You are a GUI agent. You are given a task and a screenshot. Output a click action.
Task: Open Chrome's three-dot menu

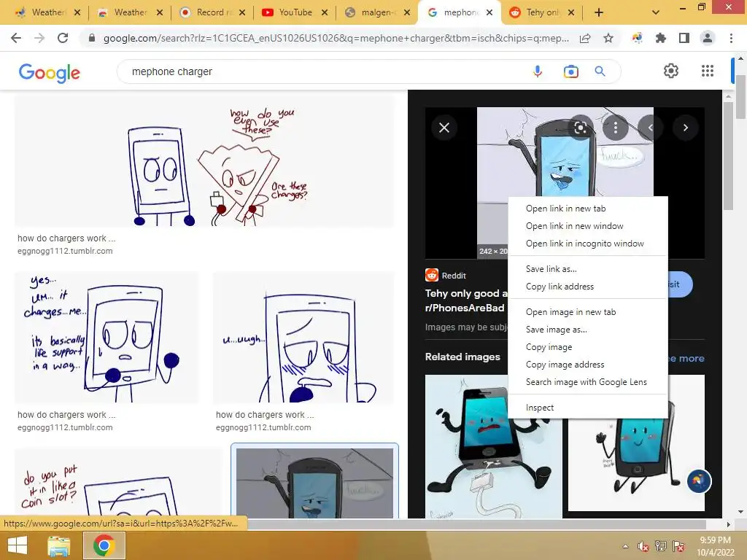tap(731, 38)
